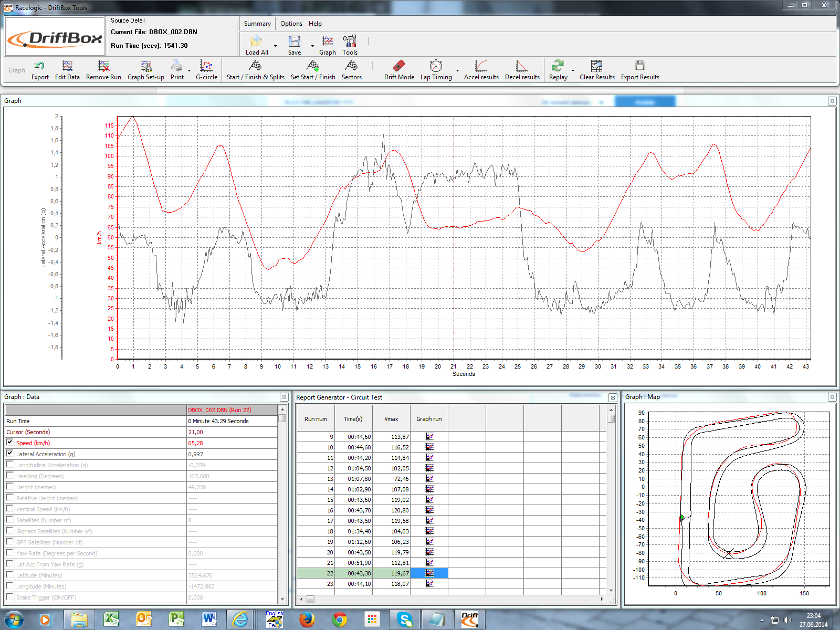The image size is (840, 630).
Task: Open the Help menu
Action: (x=315, y=24)
